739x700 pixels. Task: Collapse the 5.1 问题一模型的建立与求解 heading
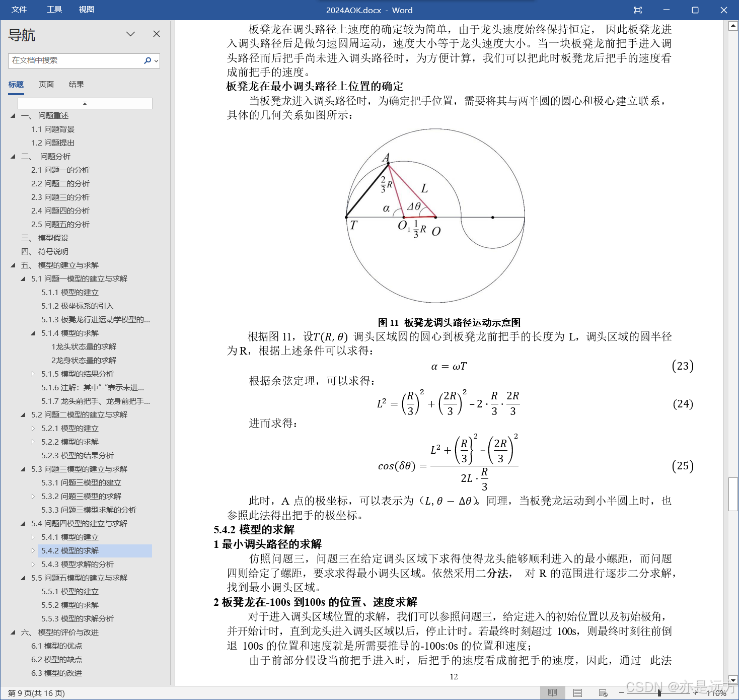[23, 279]
